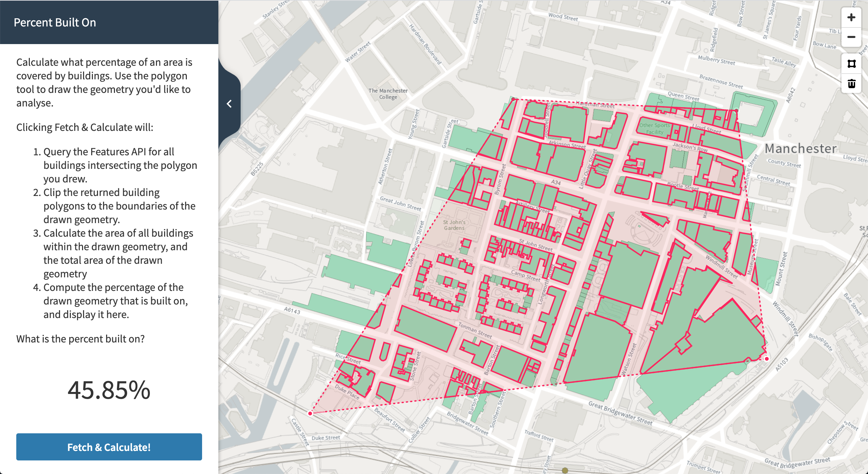Click the polygon vertex near Lloyd Street

(x=736, y=111)
